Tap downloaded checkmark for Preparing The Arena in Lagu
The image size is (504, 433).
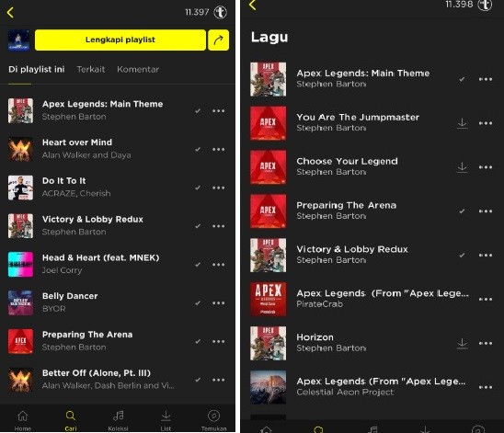462,211
